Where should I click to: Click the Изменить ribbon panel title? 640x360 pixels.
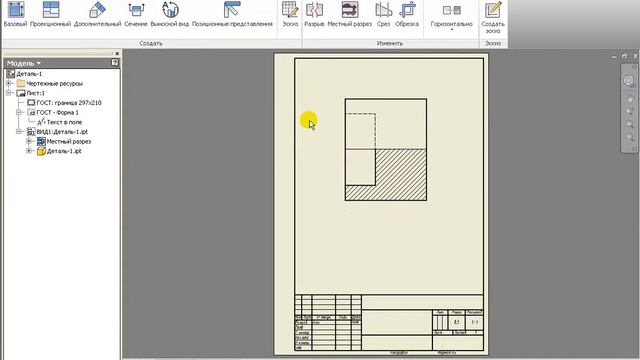(x=390, y=43)
